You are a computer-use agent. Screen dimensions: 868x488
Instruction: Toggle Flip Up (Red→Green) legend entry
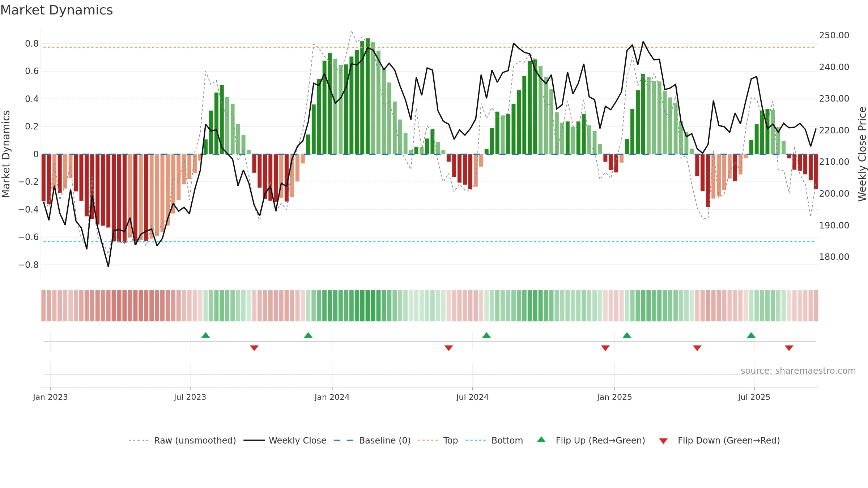[x=591, y=440]
